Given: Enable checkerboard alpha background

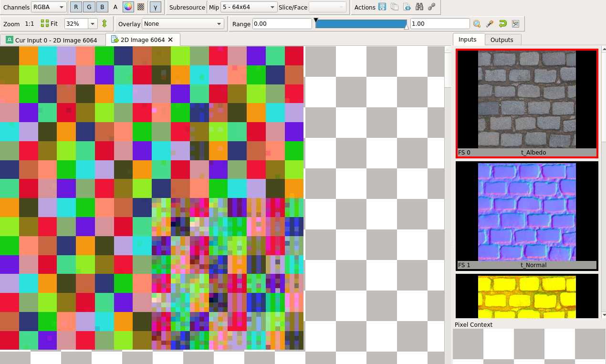Looking at the screenshot, I should click(141, 7).
